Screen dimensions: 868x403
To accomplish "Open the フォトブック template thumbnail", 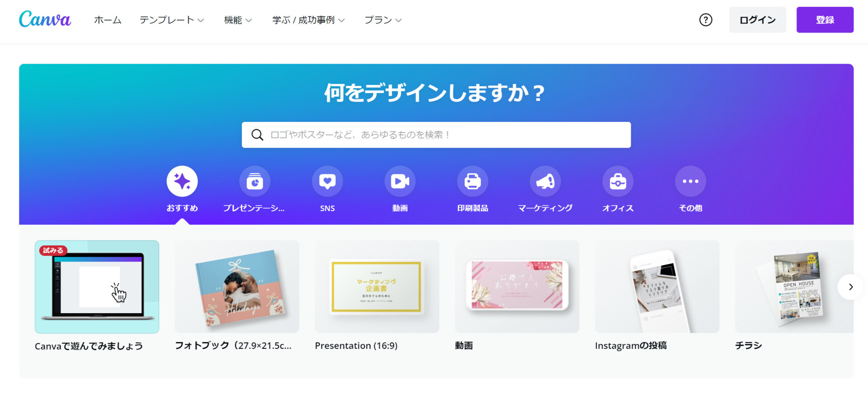I will tap(237, 287).
